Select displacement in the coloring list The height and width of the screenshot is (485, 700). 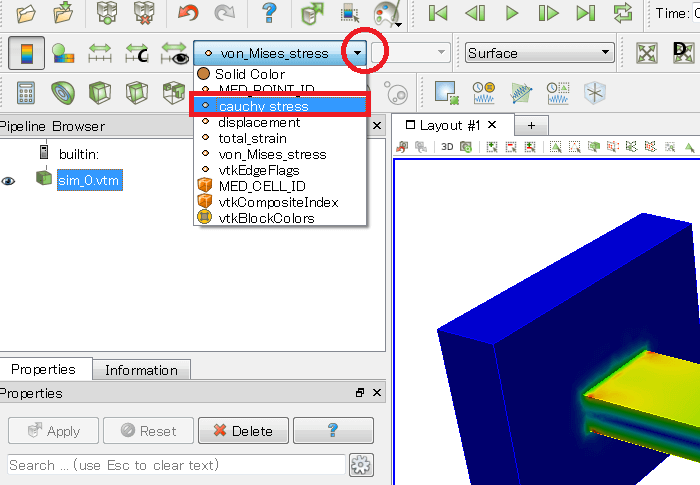[259, 122]
